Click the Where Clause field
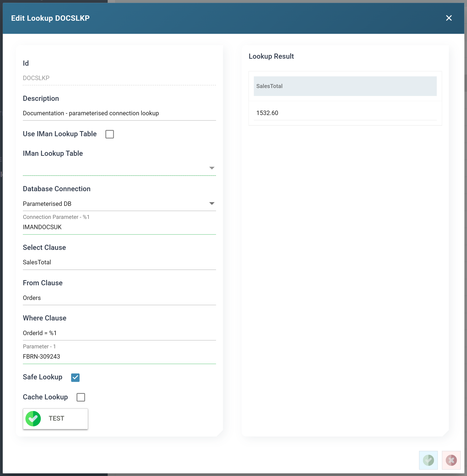 (x=119, y=333)
